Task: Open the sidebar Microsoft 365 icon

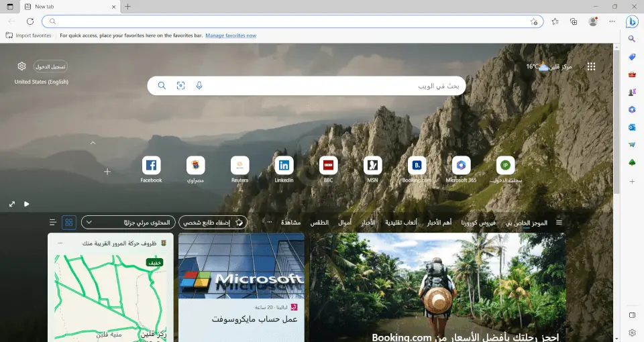Action: click(x=632, y=109)
